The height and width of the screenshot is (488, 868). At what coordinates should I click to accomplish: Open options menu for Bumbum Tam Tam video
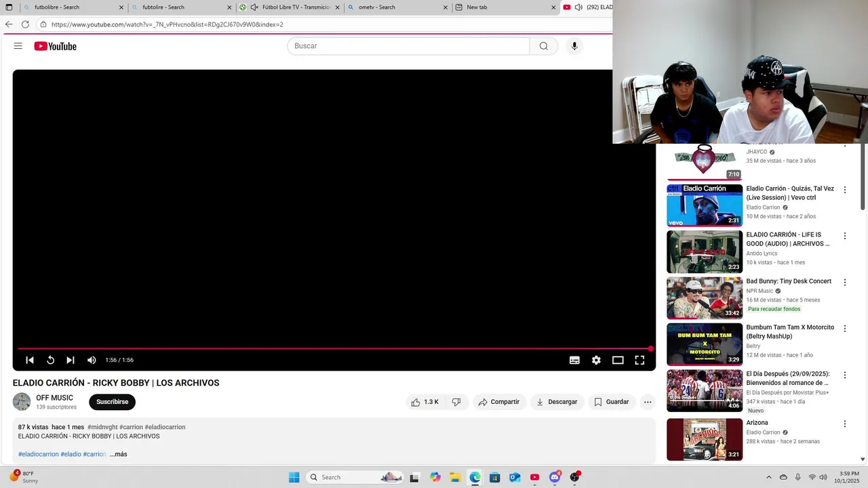pos(845,328)
